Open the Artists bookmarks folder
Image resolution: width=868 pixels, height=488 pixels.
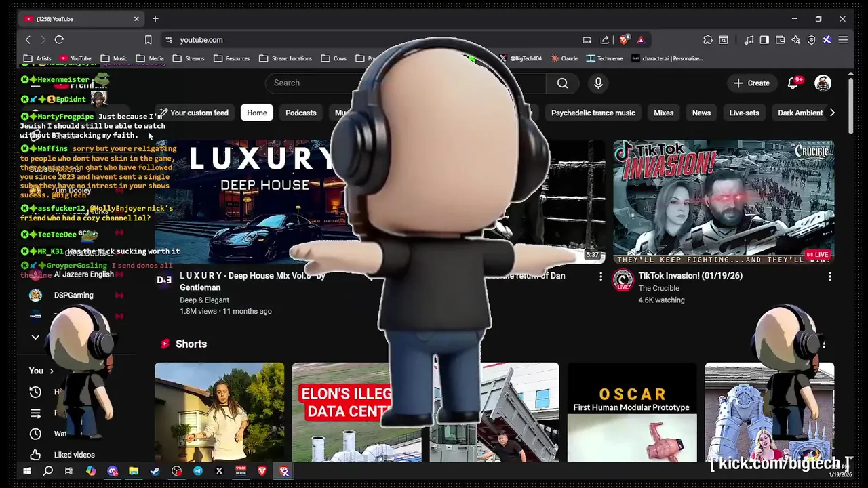point(38,58)
